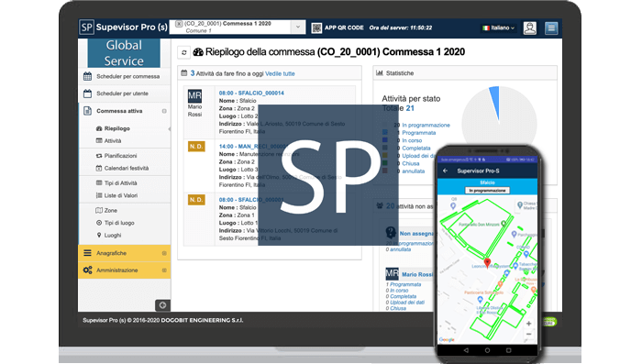Open the commessa selector dropdown arrow
Viewport: 642px width, 364px height.
pos(298,27)
